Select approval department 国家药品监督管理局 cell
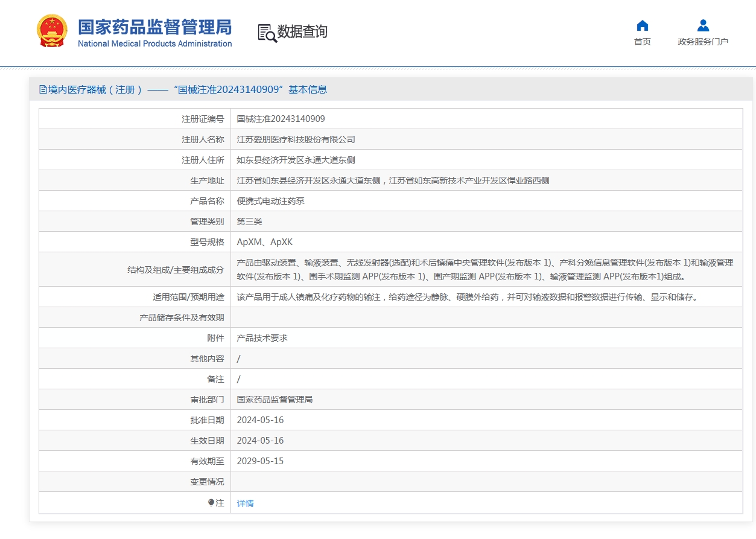Screen dimensions: 756x539 pos(275,400)
